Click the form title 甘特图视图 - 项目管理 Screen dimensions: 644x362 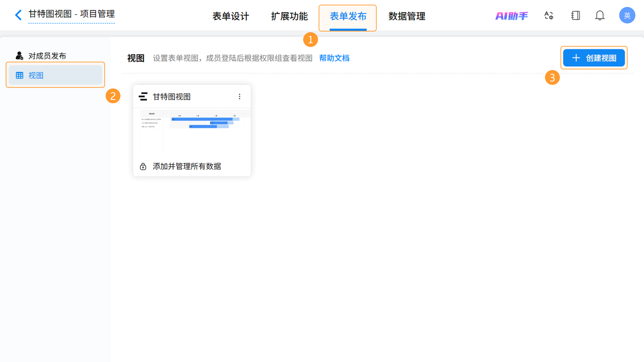click(71, 14)
